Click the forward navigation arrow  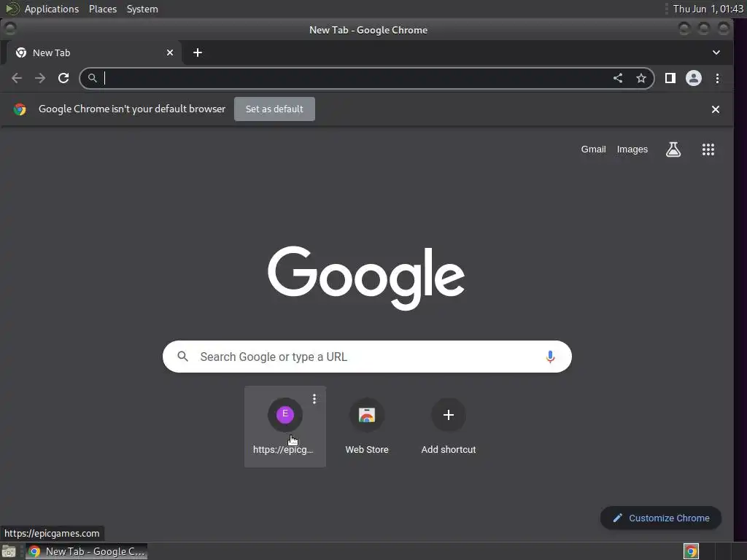(x=40, y=78)
